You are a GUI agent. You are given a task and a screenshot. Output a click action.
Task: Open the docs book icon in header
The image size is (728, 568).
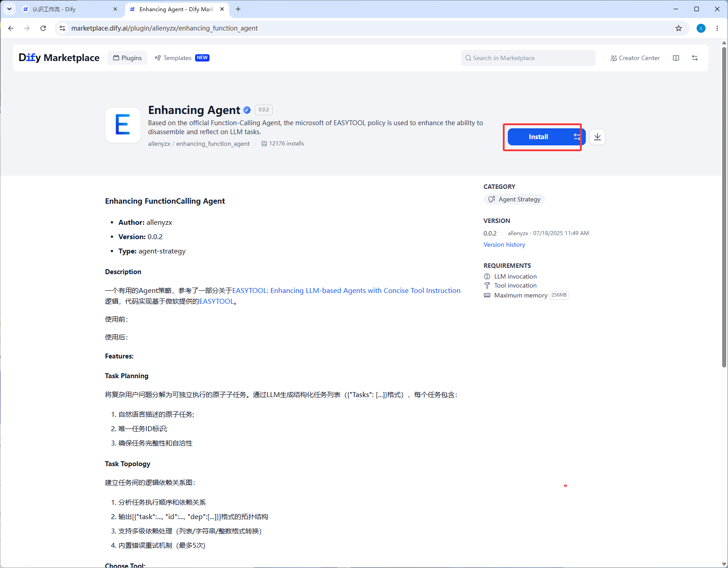[x=676, y=58]
